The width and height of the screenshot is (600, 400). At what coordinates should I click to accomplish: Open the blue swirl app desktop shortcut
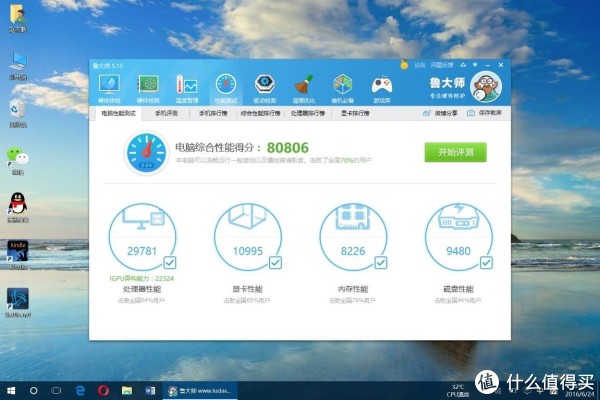click(18, 302)
